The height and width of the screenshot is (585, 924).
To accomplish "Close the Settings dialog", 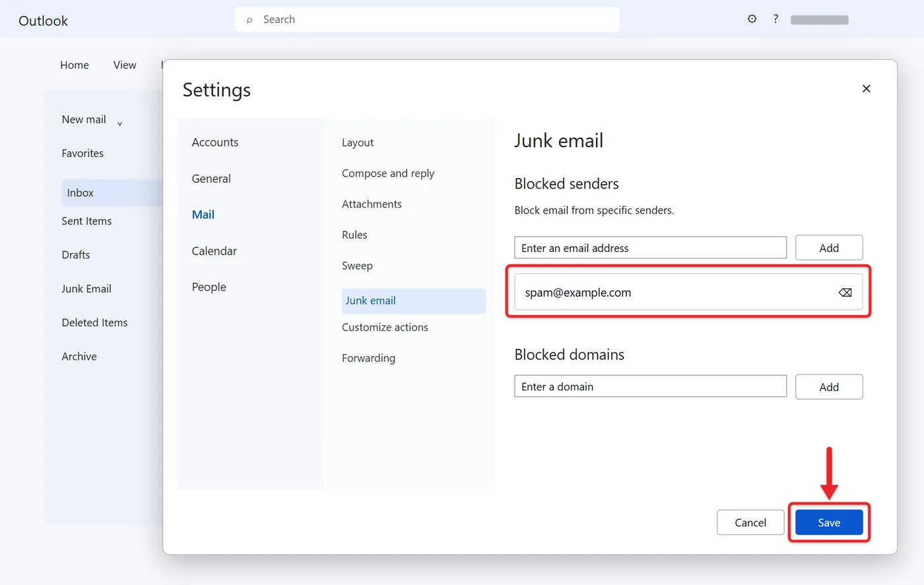I will [867, 88].
